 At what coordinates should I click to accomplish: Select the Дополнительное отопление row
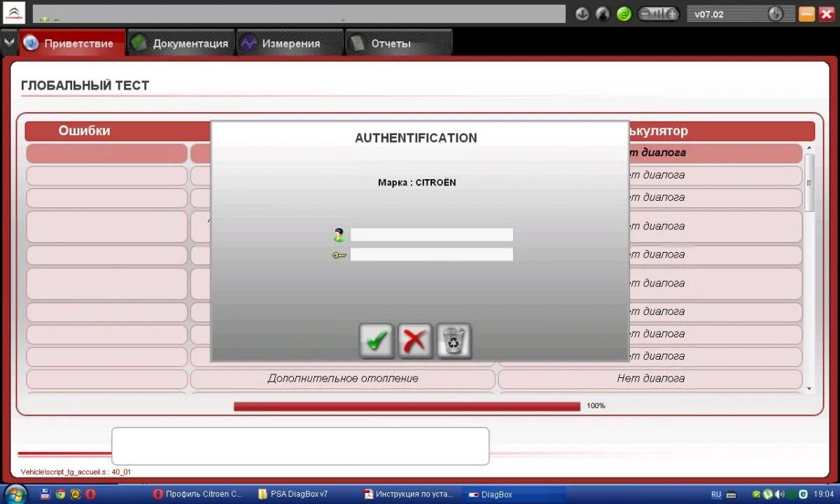click(x=343, y=379)
